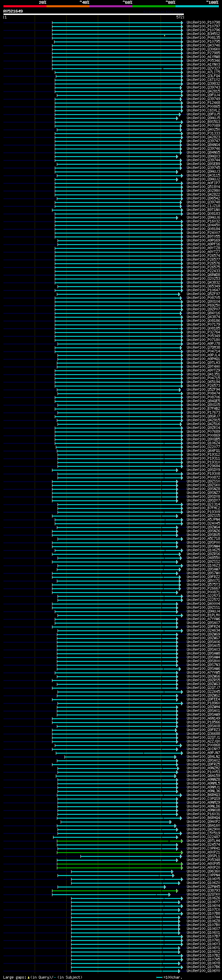
Task: Select hit UniRef100_P16031
Action: coord(203,814)
